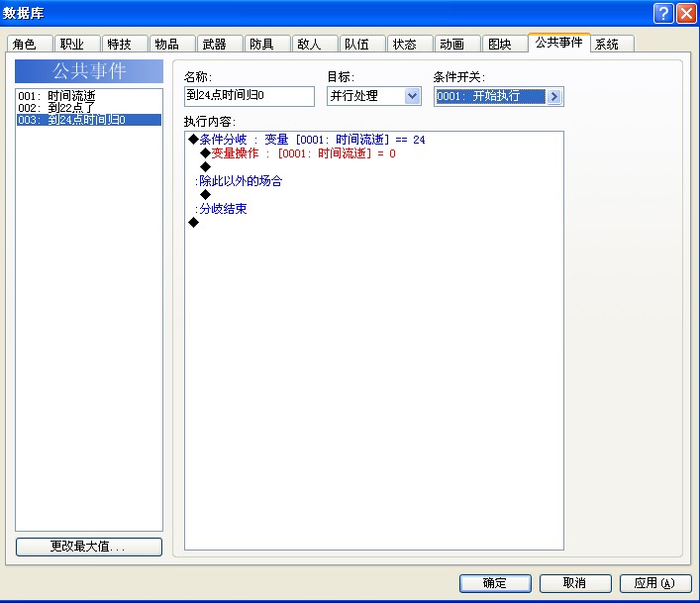This screenshot has width=700, height=603.
Task: Click the 公共事件 list header
Action: [89, 71]
